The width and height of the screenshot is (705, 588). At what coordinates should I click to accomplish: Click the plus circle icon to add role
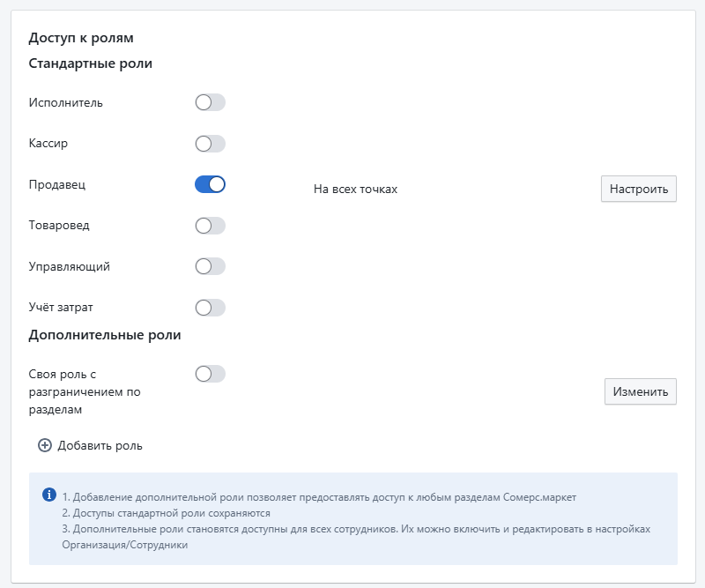[45, 445]
